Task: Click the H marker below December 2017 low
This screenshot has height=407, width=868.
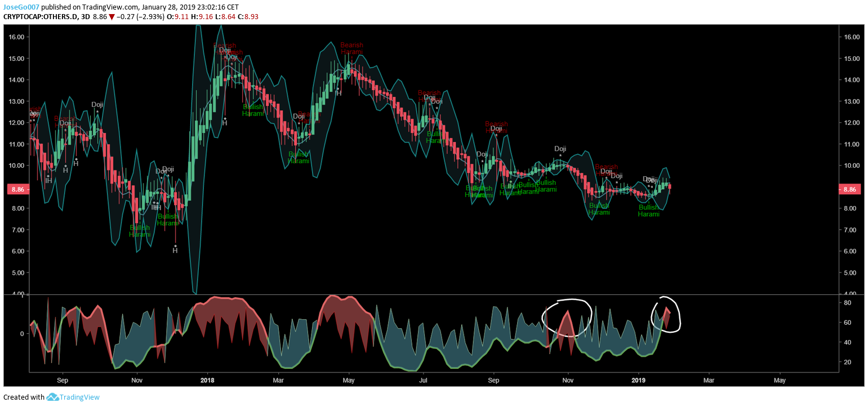Action: click(175, 251)
